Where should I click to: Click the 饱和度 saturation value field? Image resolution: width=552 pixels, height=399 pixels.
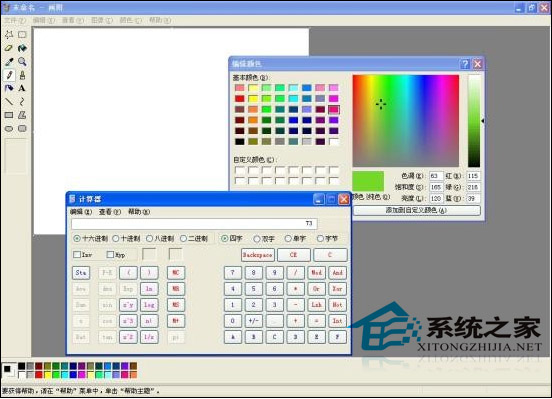(436, 187)
